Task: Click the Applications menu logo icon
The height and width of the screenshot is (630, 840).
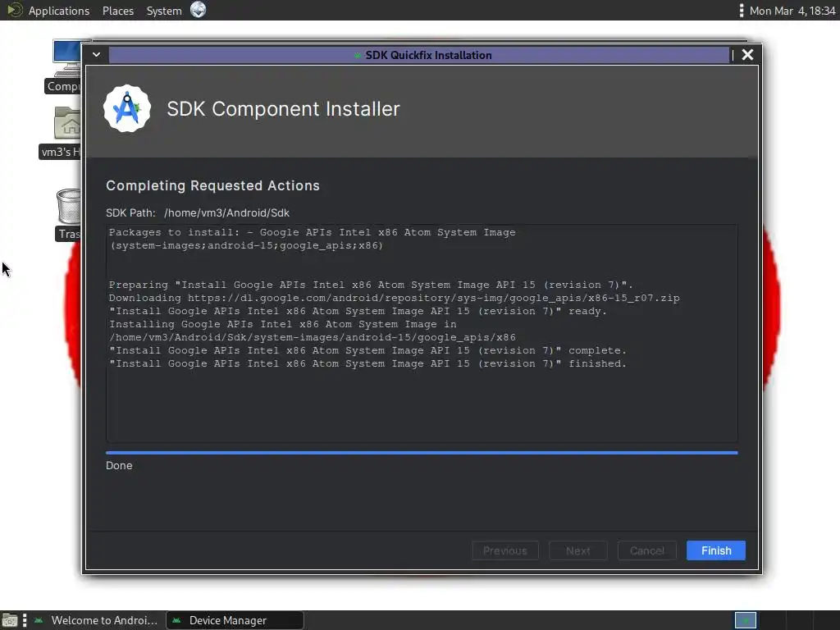Action: tap(15, 10)
